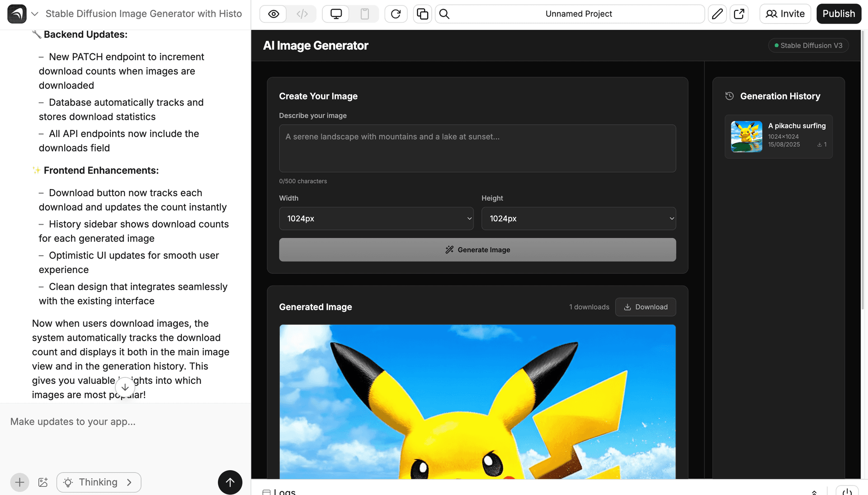Click the Publish button
This screenshot has width=868, height=495.
(x=839, y=14)
